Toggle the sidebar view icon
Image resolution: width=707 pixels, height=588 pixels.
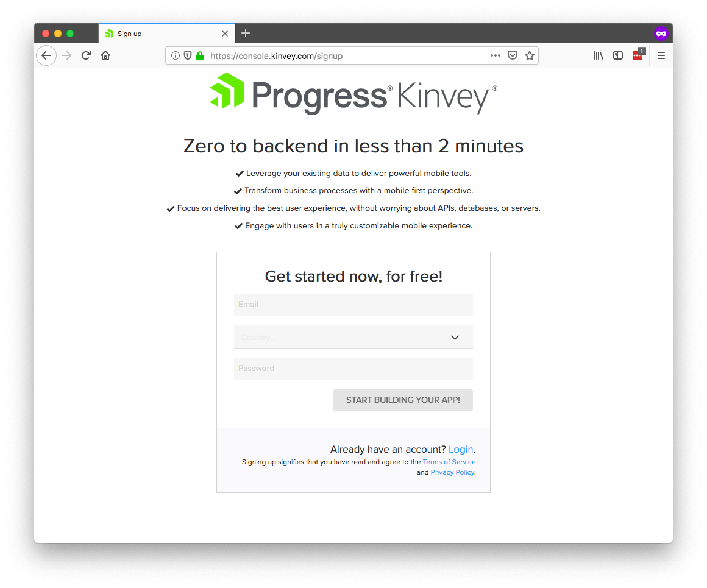tap(618, 55)
